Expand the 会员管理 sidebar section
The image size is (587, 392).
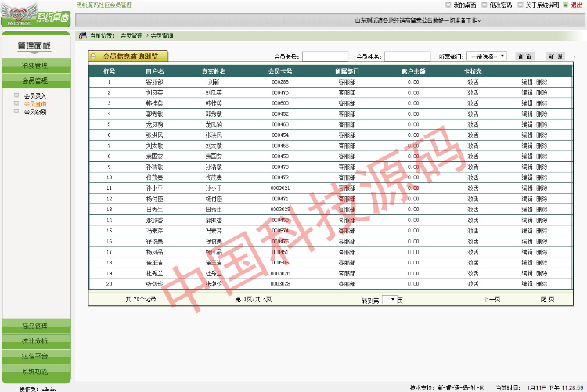pos(36,81)
